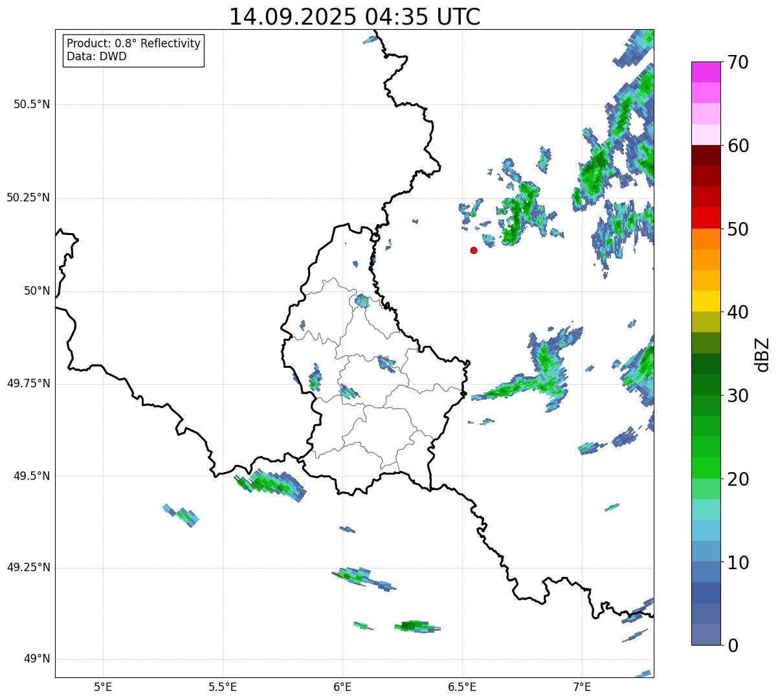The width and height of the screenshot is (778, 700).
Task: Click the title '14.09.2025 04:35 UTC'
Action: (x=355, y=17)
